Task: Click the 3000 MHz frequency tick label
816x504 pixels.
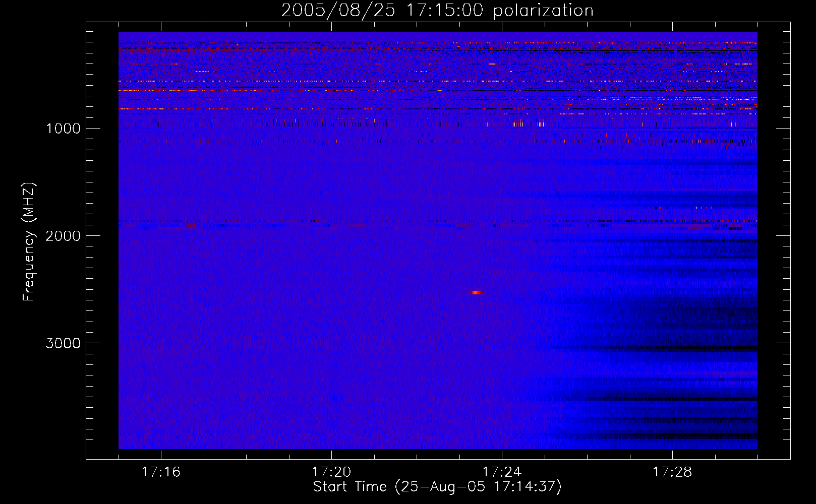Action: (63, 343)
